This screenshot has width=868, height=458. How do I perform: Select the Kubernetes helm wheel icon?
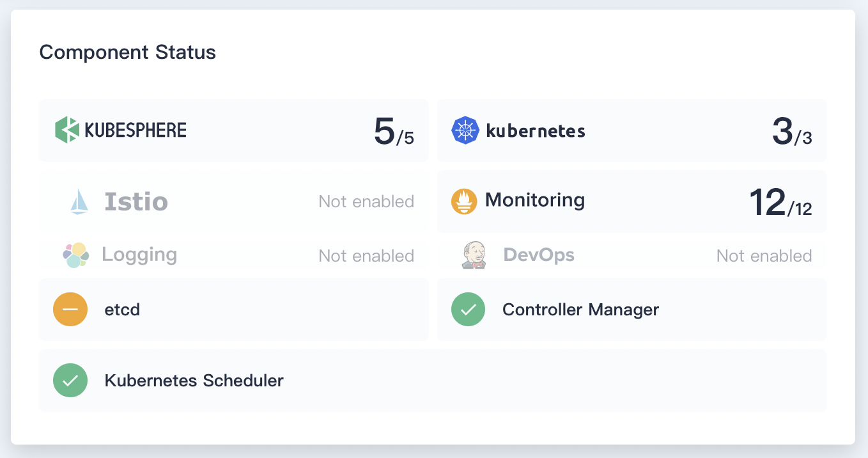[x=465, y=130]
